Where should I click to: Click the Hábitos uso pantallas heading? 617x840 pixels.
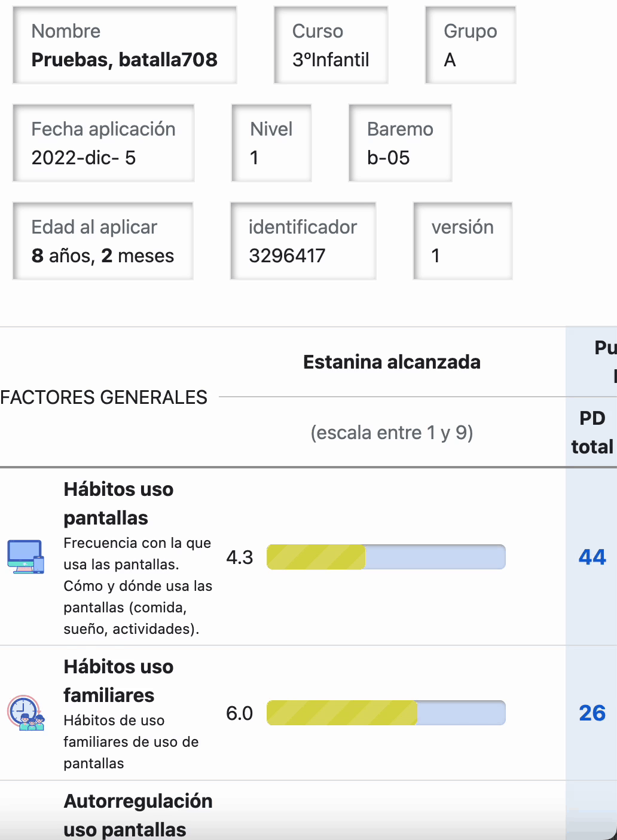118,503
